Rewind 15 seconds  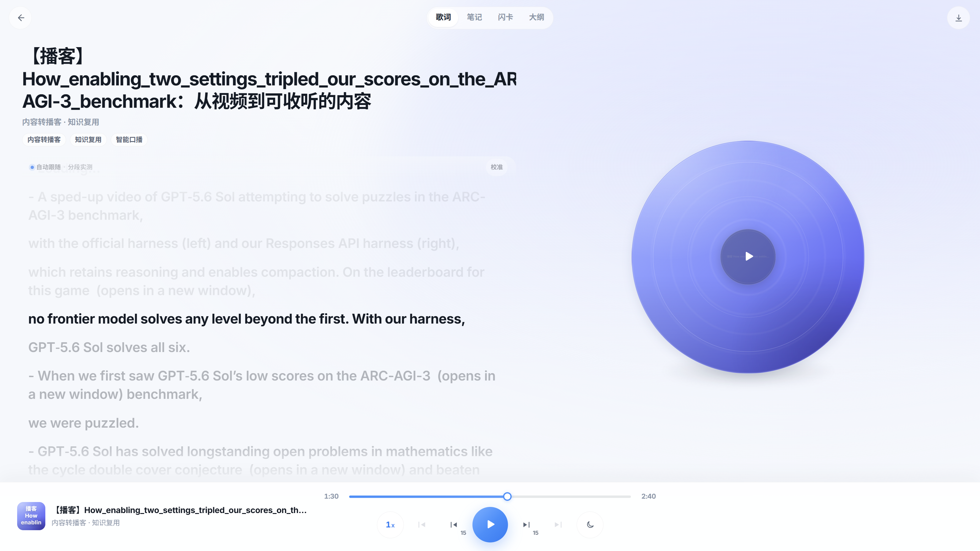(454, 525)
